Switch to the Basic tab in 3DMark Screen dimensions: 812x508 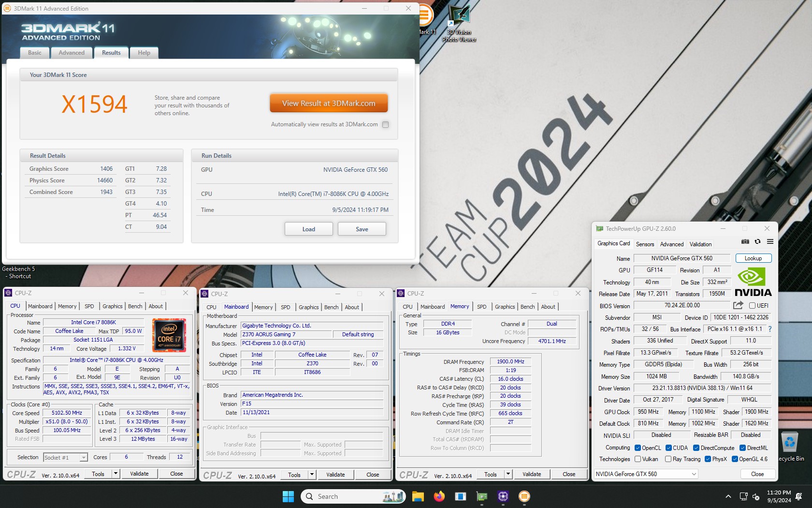[35, 53]
